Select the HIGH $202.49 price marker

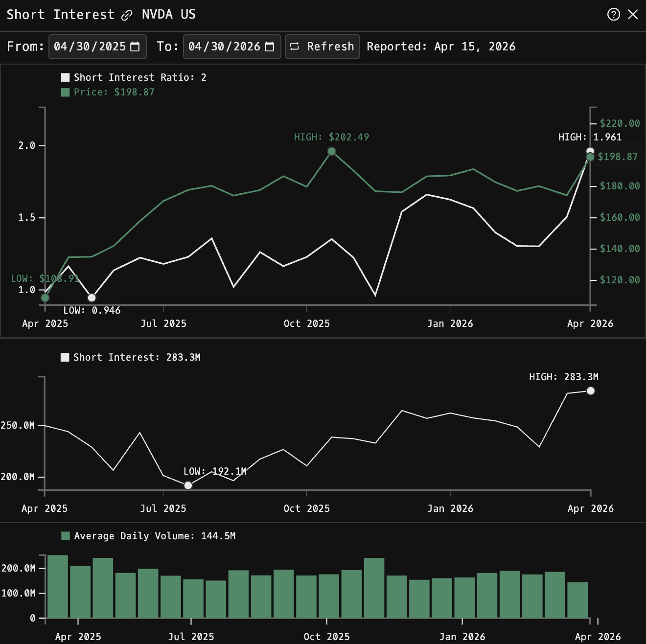331,151
